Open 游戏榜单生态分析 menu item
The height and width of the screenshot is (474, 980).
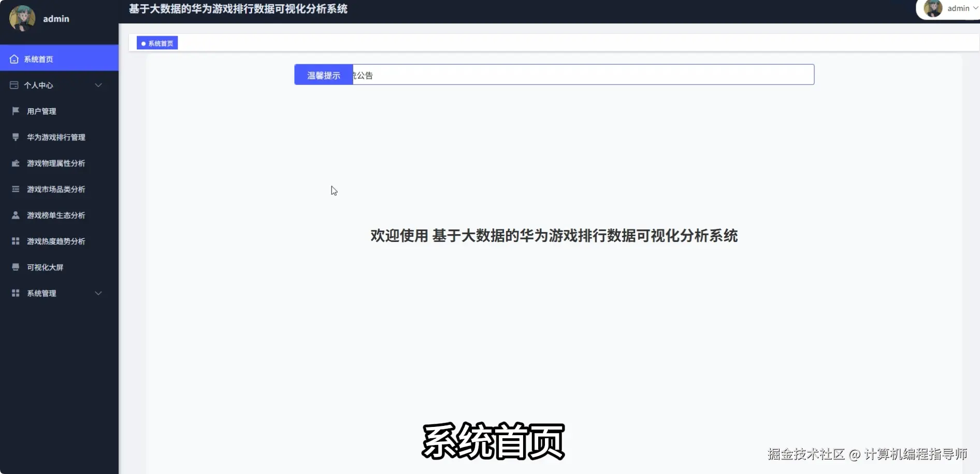(x=59, y=215)
